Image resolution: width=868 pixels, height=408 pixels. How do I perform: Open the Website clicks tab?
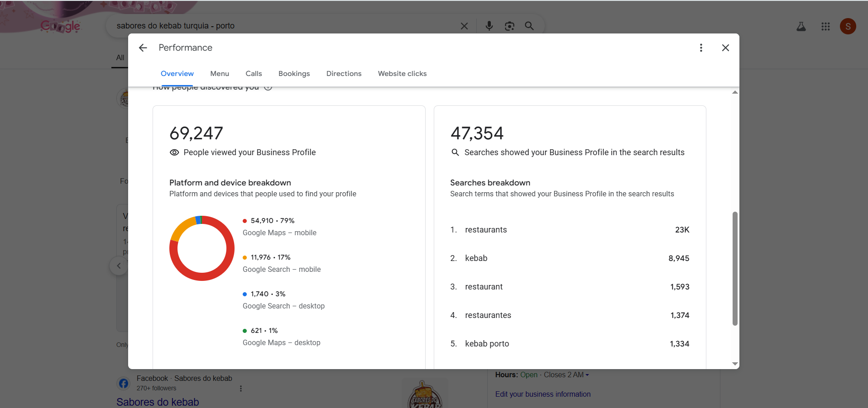pos(402,74)
